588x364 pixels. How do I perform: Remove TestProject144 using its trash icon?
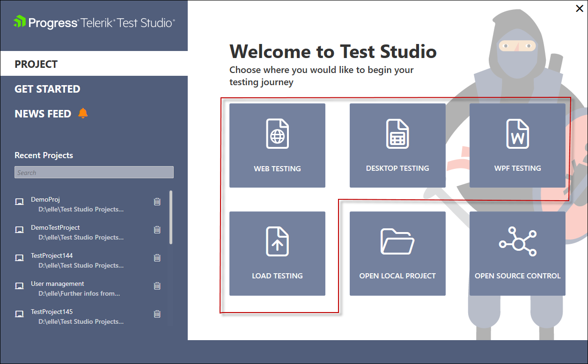point(157,258)
